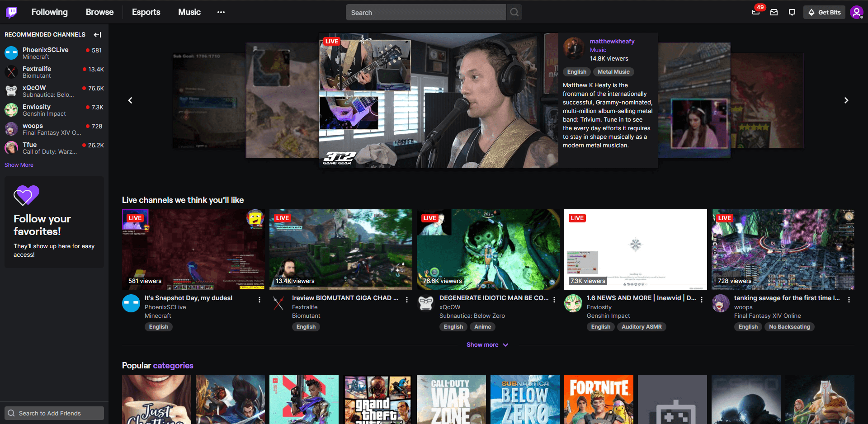The image size is (868, 424).
Task: Open Tfue channel name in sidebar
Action: coord(30,145)
